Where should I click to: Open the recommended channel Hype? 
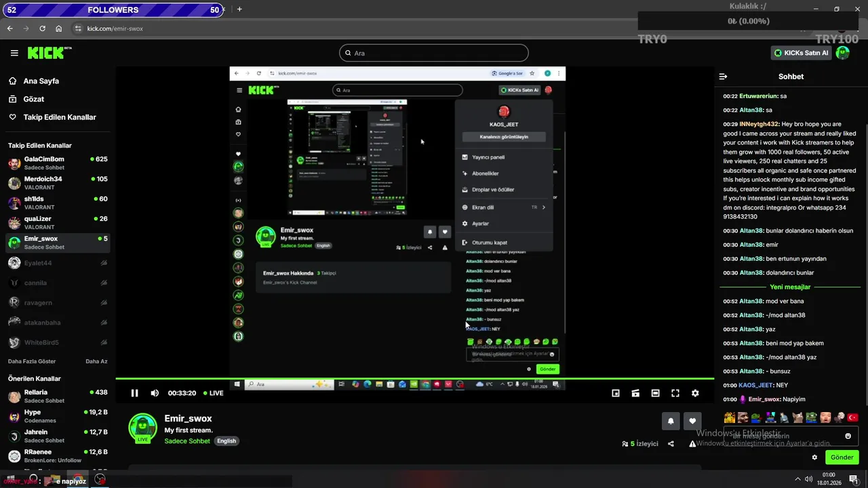pos(58,416)
